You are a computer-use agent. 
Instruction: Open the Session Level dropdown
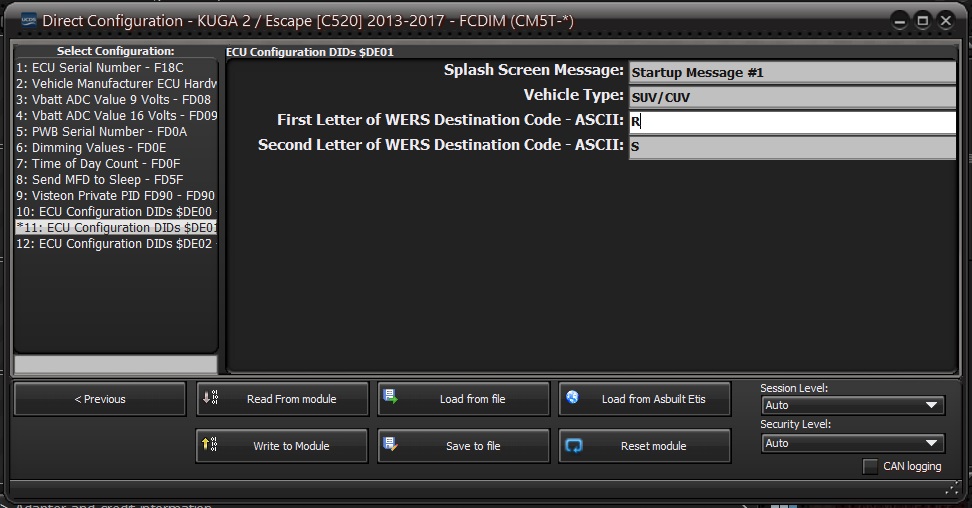pyautogui.click(x=852, y=405)
